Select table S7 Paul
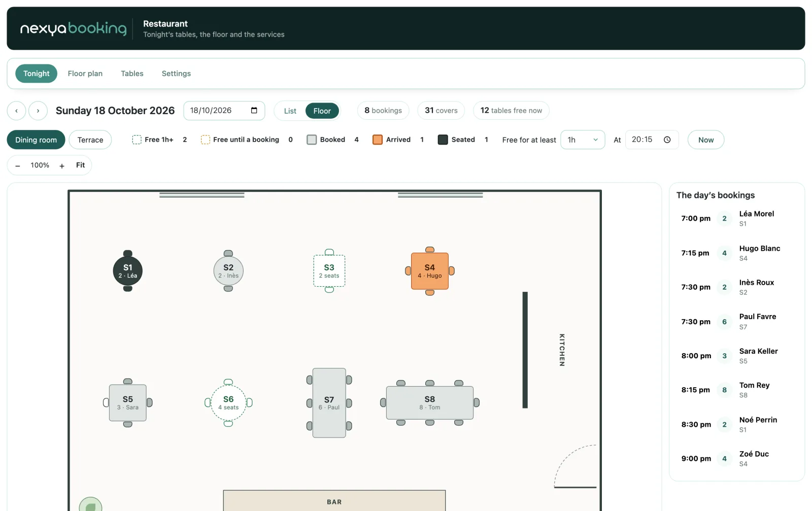The height and width of the screenshot is (511, 812). (x=329, y=403)
